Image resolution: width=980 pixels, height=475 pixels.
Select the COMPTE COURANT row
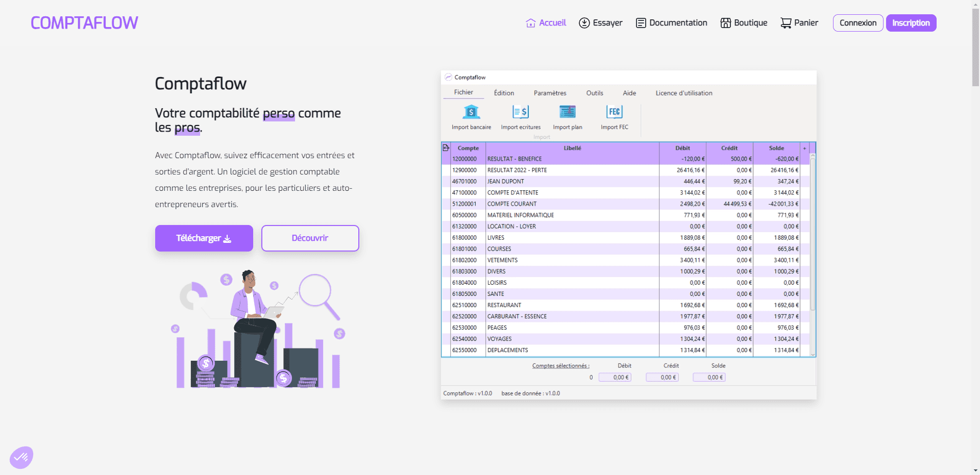pyautogui.click(x=625, y=204)
